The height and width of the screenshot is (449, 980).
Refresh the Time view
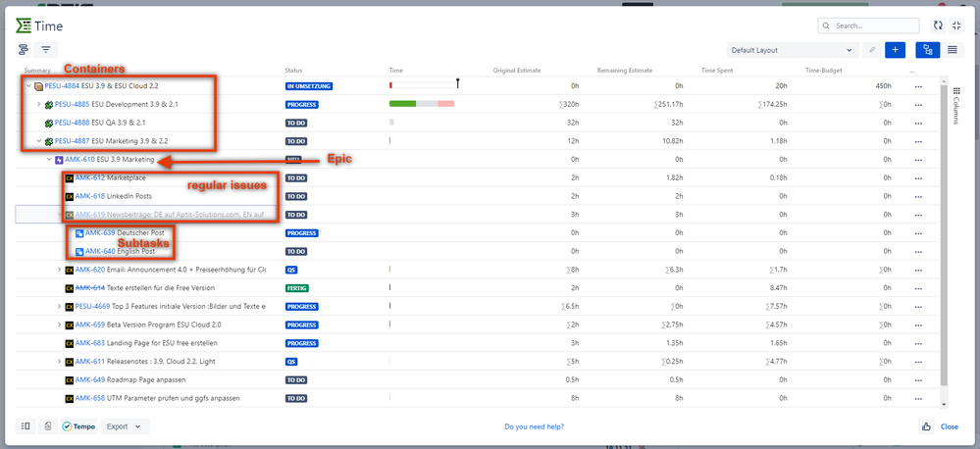click(938, 25)
